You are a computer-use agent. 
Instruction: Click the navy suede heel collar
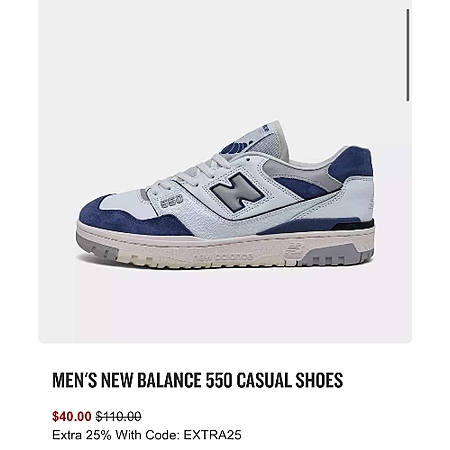(351, 165)
